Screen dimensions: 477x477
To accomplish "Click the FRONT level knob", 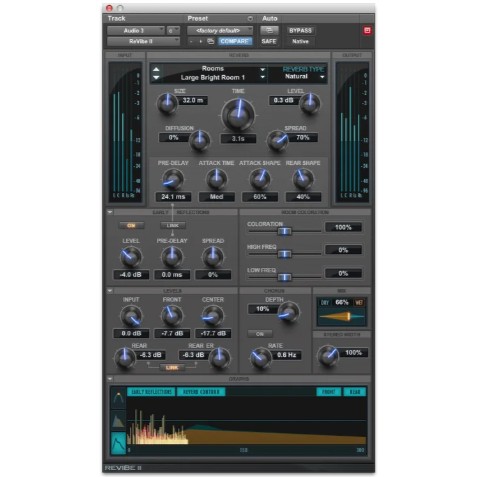I will (172, 316).
